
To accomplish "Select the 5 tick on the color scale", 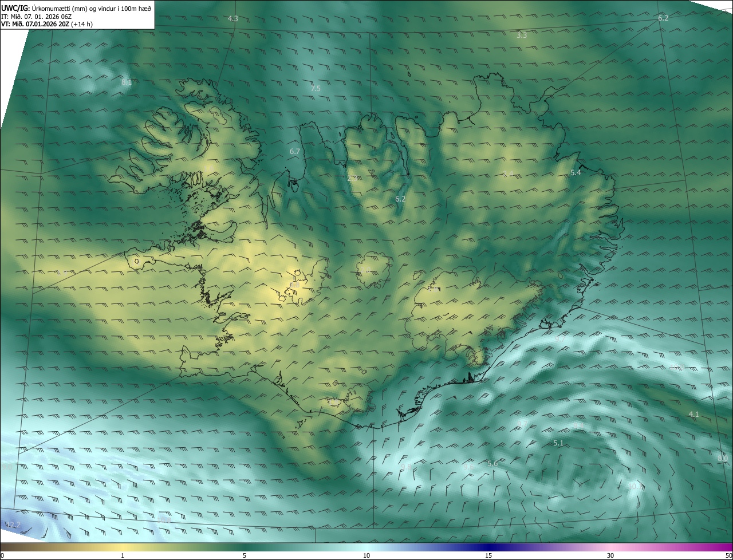I will pos(245,555).
